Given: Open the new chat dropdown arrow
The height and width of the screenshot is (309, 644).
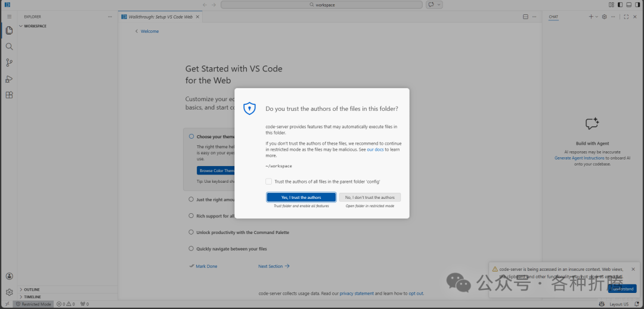Looking at the screenshot, I should click(597, 17).
